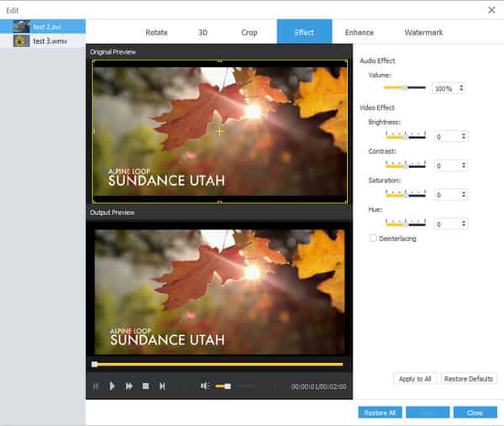Start playback with the Play button

pyautogui.click(x=112, y=386)
